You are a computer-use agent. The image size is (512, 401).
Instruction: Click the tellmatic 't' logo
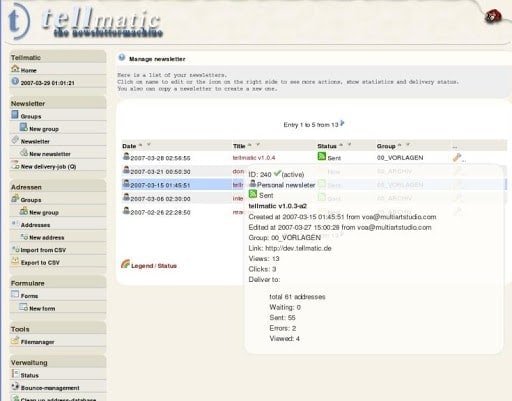coord(19,22)
